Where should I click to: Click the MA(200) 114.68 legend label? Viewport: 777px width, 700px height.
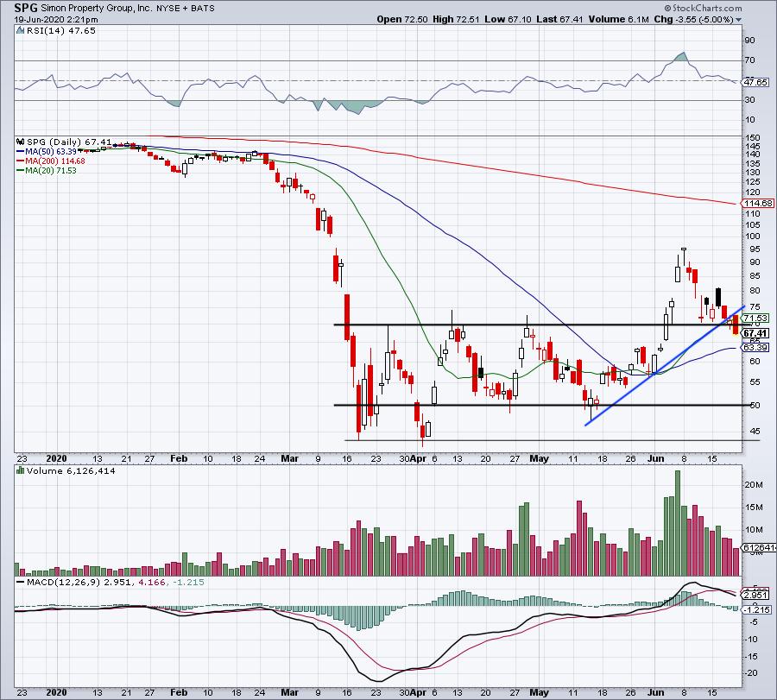coord(55,161)
